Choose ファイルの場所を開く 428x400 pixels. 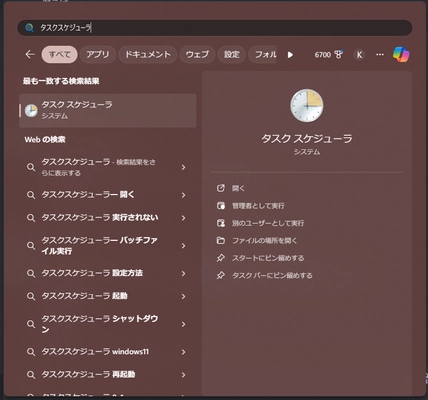click(x=264, y=240)
